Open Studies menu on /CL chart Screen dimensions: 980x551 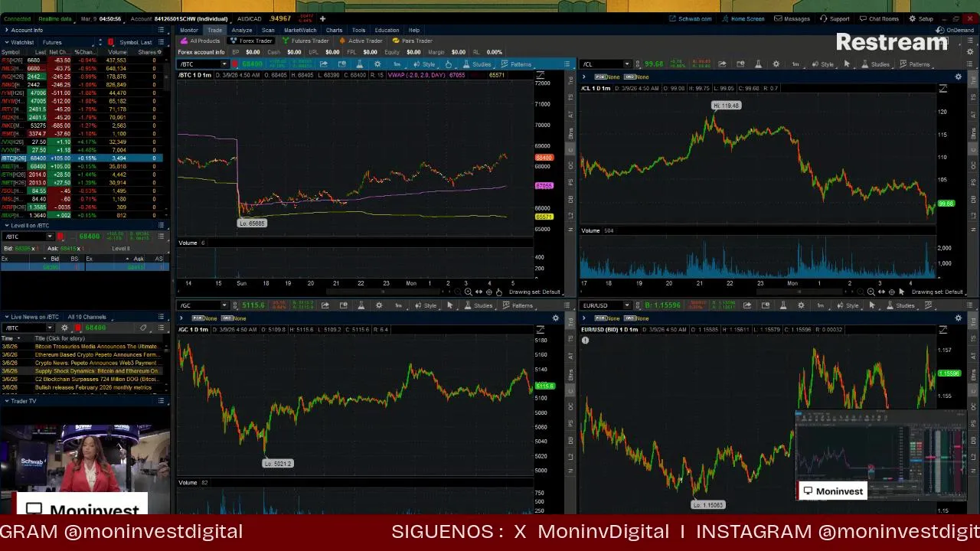coord(876,64)
